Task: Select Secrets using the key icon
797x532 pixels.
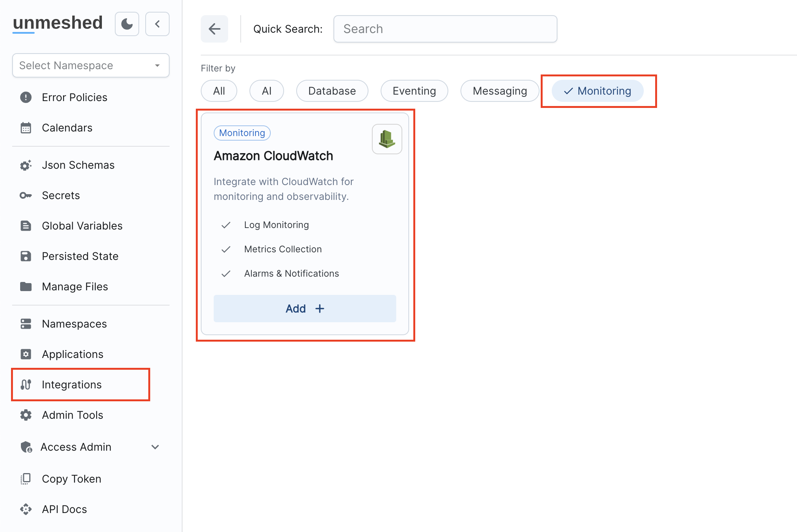Action: (25, 195)
